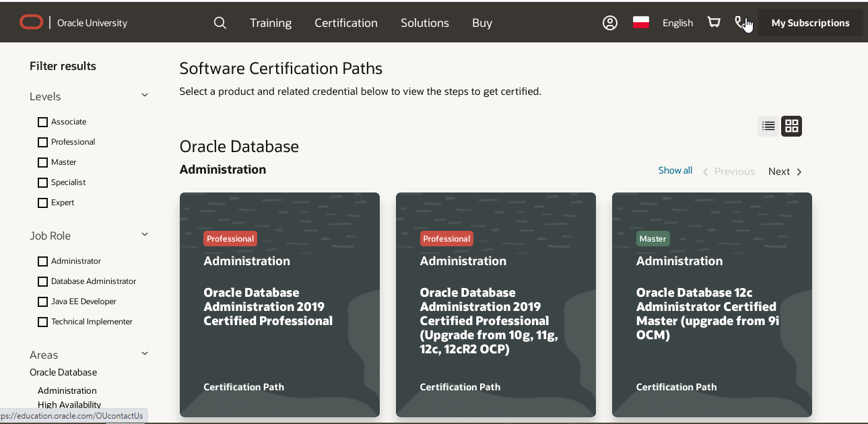Check the Associate level checkbox
This screenshot has width=868, height=424.
43,122
